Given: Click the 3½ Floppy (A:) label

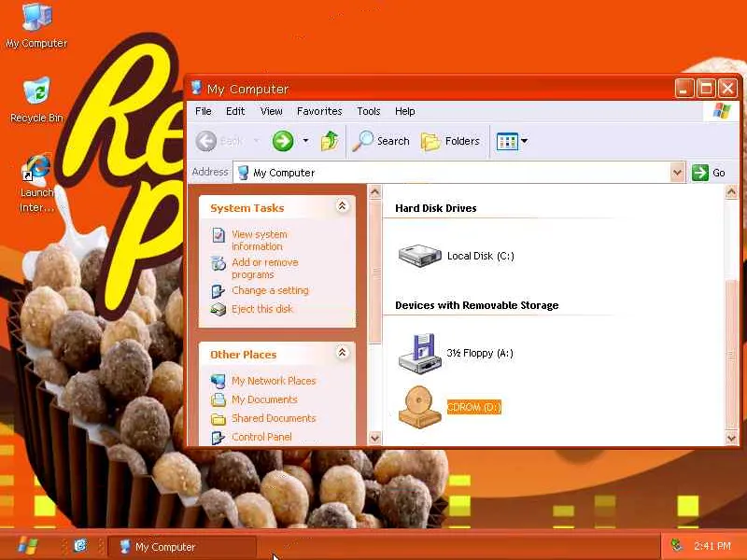Looking at the screenshot, I should click(x=480, y=353).
